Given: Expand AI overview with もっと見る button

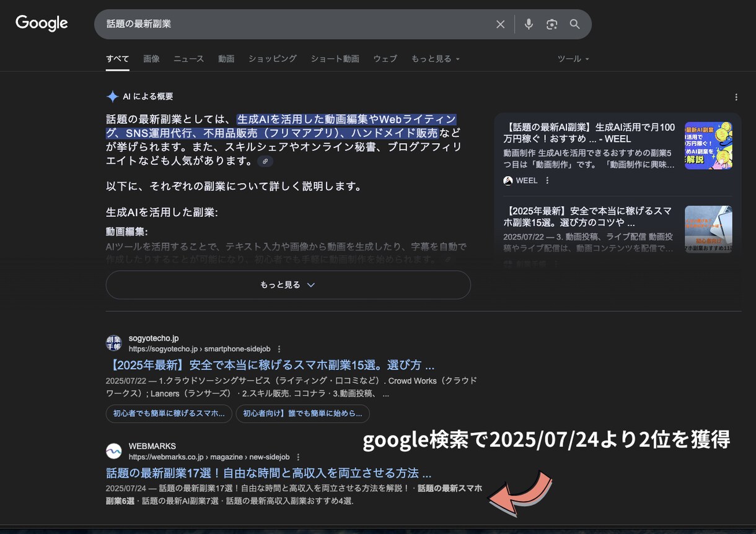Looking at the screenshot, I should tap(288, 285).
